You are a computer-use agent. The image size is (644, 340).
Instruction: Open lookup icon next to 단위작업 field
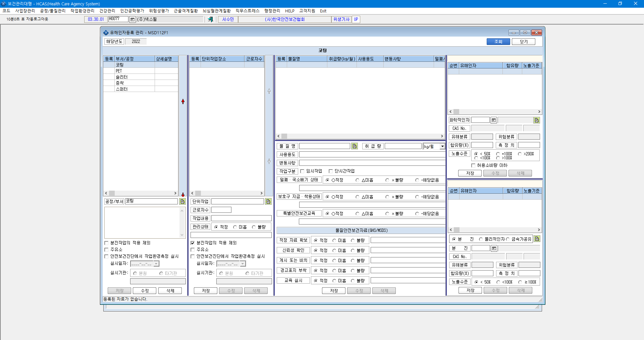(268, 201)
